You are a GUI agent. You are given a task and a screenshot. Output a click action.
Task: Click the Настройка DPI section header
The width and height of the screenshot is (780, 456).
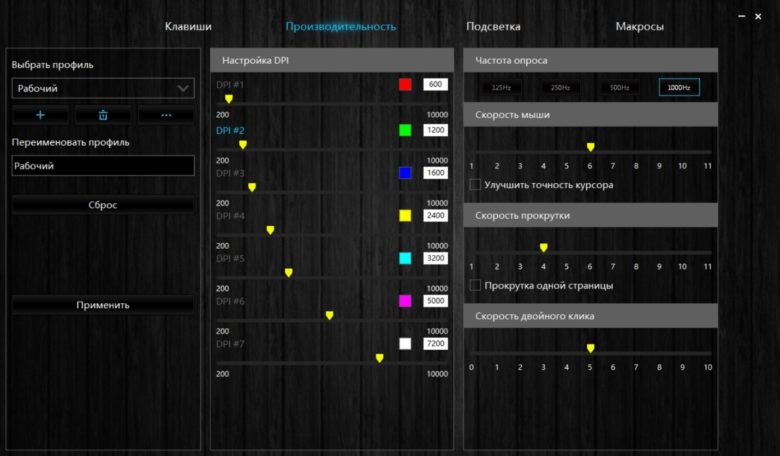pyautogui.click(x=332, y=60)
